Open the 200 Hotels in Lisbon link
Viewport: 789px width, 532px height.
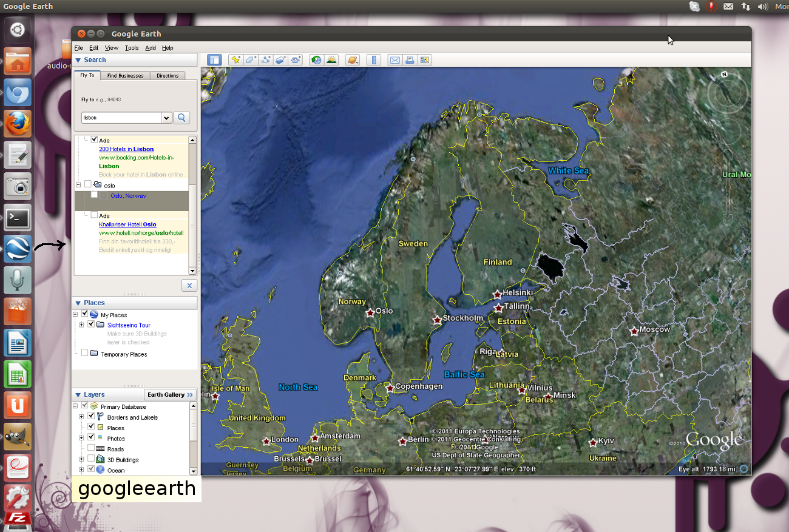[126, 149]
